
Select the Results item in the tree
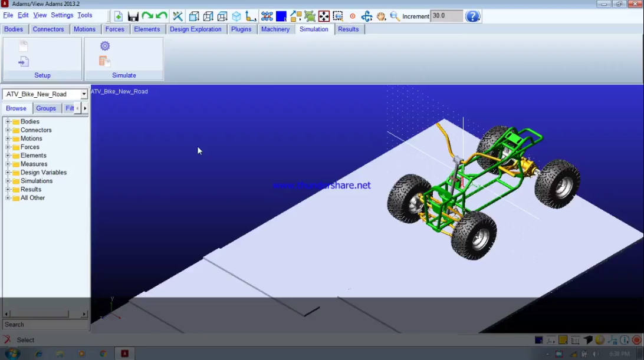coord(31,189)
